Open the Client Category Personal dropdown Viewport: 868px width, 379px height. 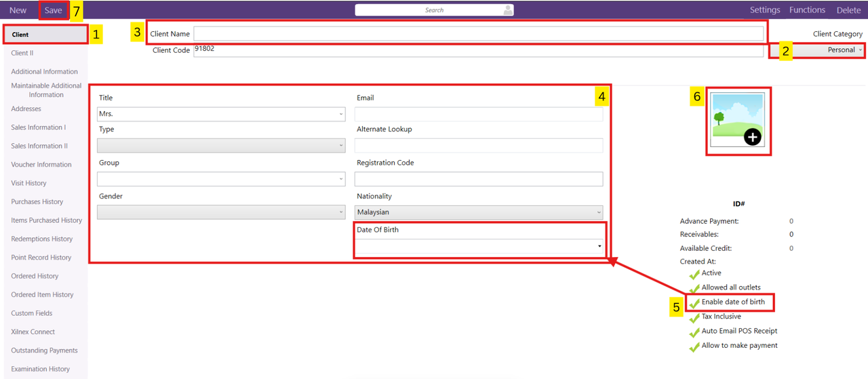click(818, 50)
